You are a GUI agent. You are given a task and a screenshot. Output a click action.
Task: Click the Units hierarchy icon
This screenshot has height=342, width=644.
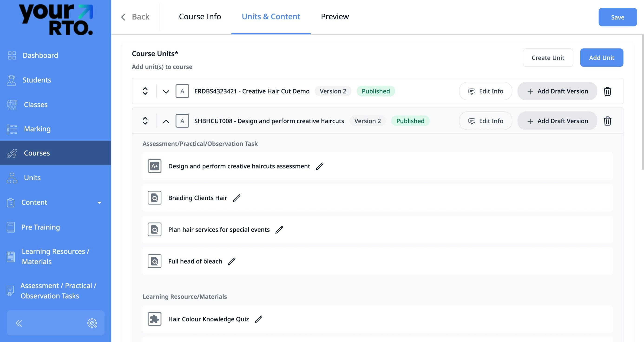point(12,178)
